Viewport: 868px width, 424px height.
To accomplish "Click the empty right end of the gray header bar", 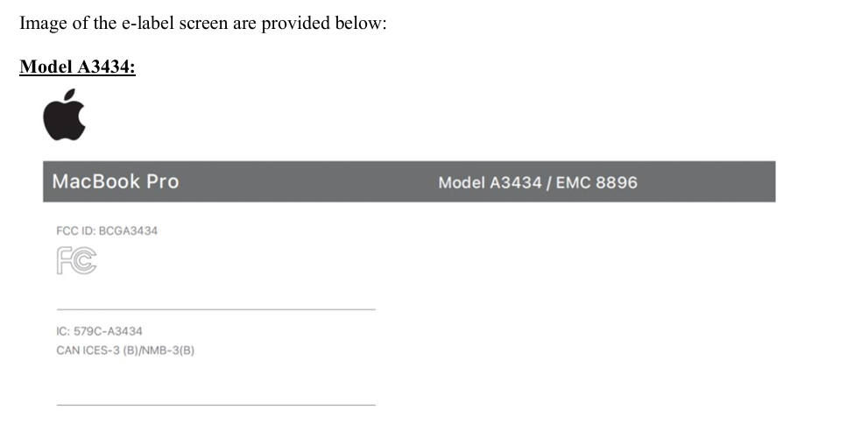I will click(727, 181).
